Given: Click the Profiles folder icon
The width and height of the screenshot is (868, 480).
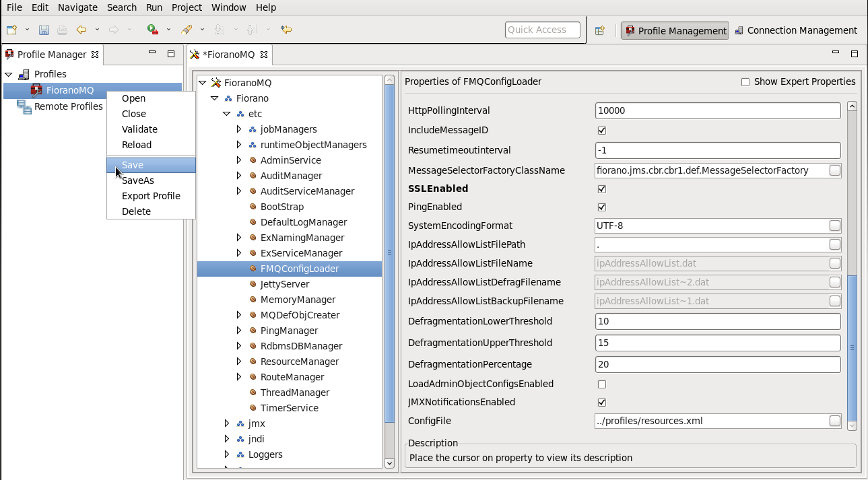Looking at the screenshot, I should click(24, 74).
